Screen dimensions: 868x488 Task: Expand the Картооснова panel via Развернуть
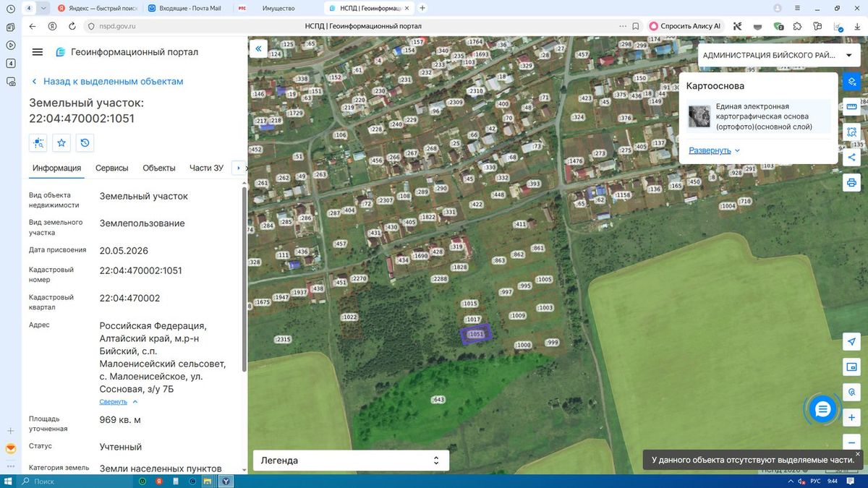pos(715,150)
